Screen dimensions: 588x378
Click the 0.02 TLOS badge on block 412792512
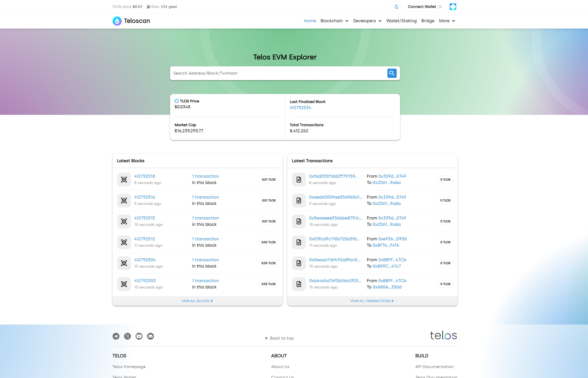268,242
